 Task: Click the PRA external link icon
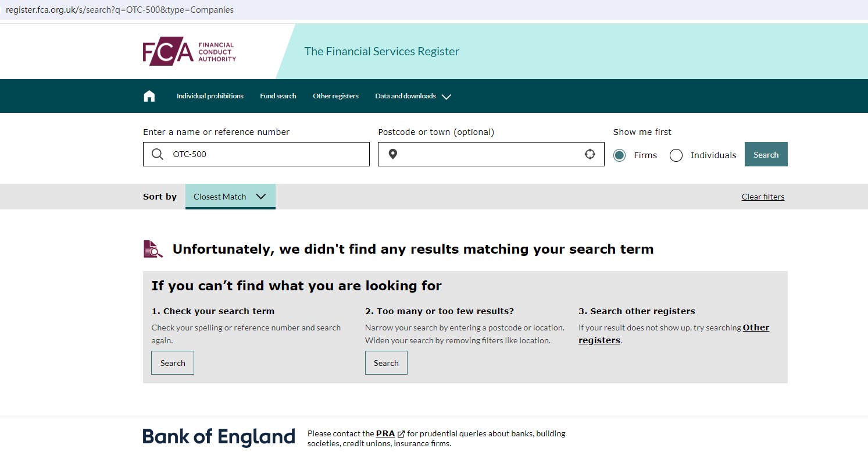[401, 434]
